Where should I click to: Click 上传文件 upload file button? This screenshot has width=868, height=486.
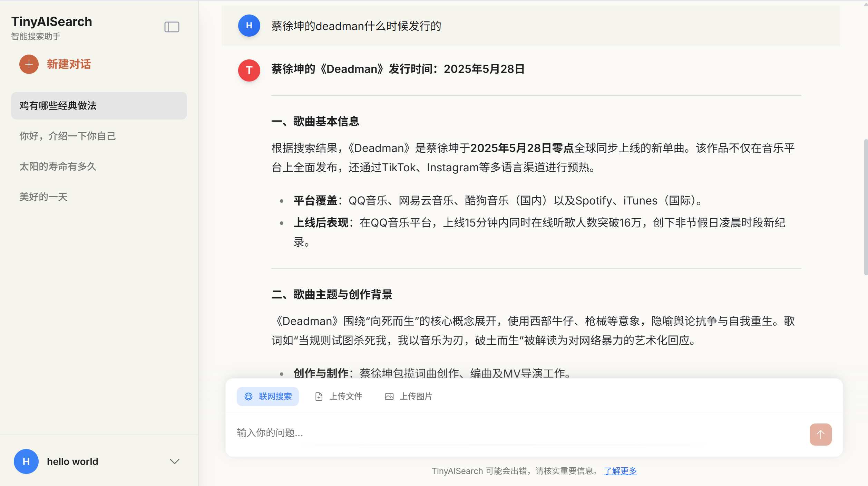click(345, 397)
